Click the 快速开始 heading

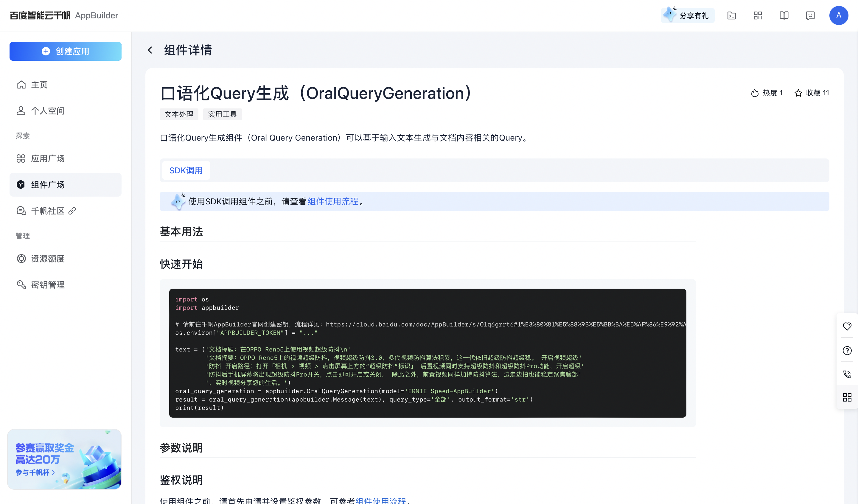[x=181, y=264]
